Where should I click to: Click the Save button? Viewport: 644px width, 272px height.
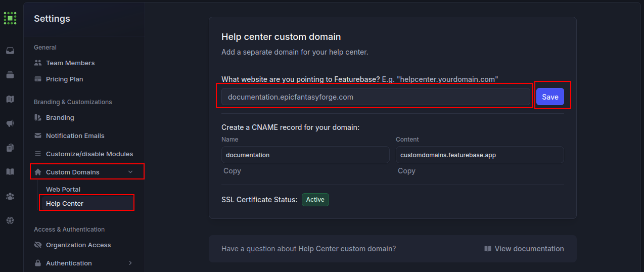550,97
